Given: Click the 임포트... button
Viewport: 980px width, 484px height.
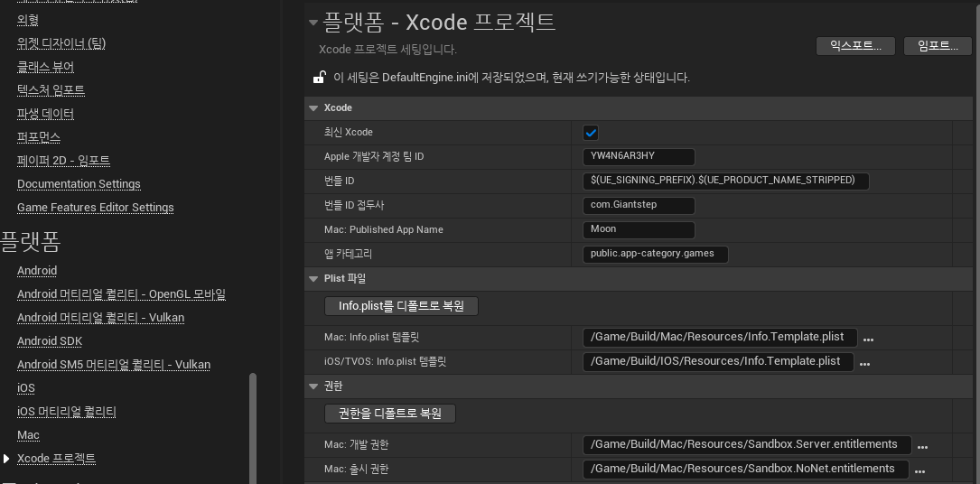Looking at the screenshot, I should [938, 45].
